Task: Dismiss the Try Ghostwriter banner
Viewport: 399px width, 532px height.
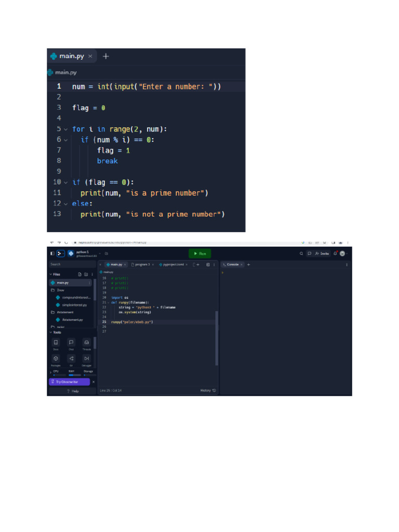Action: tap(94, 382)
